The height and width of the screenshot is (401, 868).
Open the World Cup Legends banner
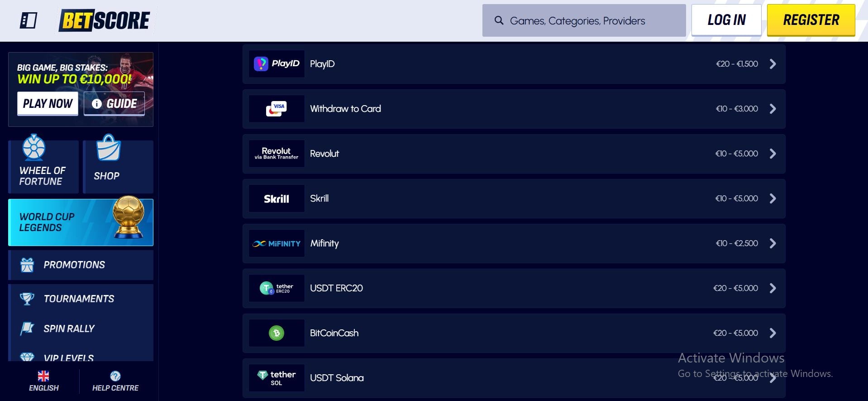[81, 222]
